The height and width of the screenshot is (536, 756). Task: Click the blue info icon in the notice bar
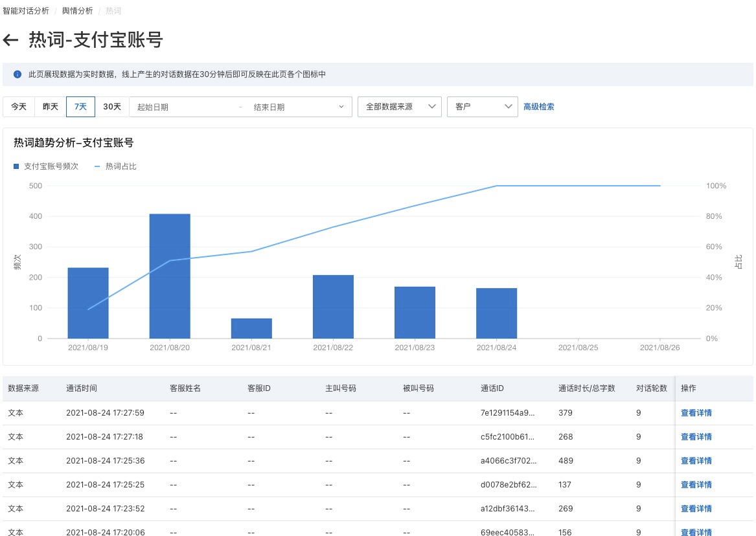17,74
